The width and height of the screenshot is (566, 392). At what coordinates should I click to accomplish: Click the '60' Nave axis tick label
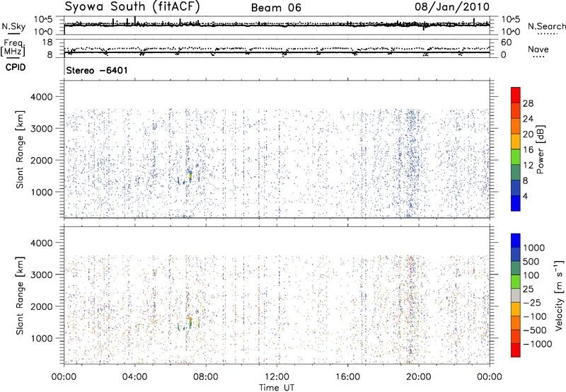pos(506,42)
